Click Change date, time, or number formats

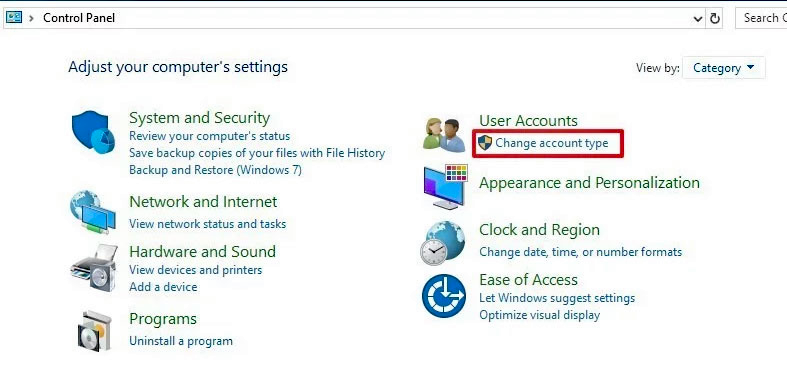580,252
